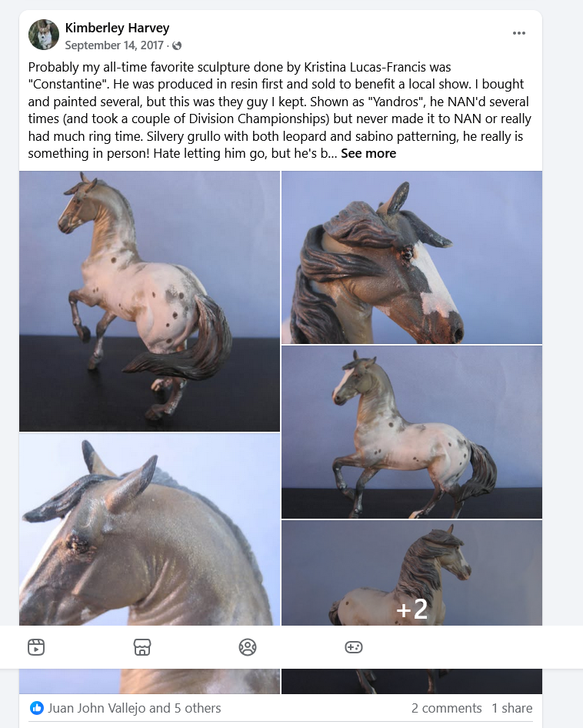Viewport: 583px width, 728px height.
Task: Open Kimberley Harvey's profile picture
Action: click(44, 35)
